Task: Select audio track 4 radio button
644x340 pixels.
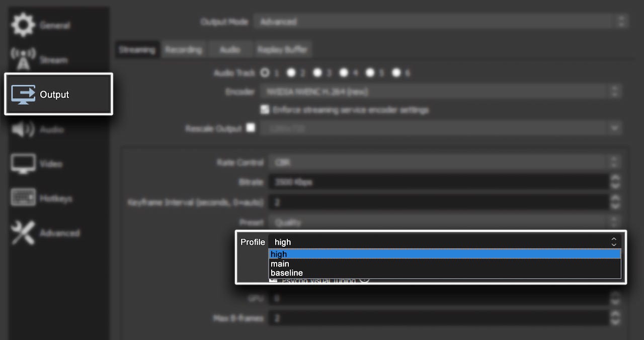Action: point(344,73)
